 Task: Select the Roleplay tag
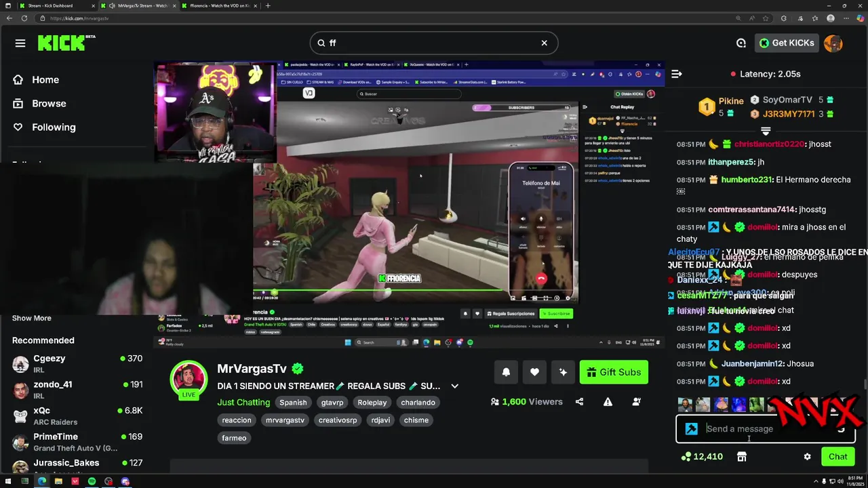point(372,402)
